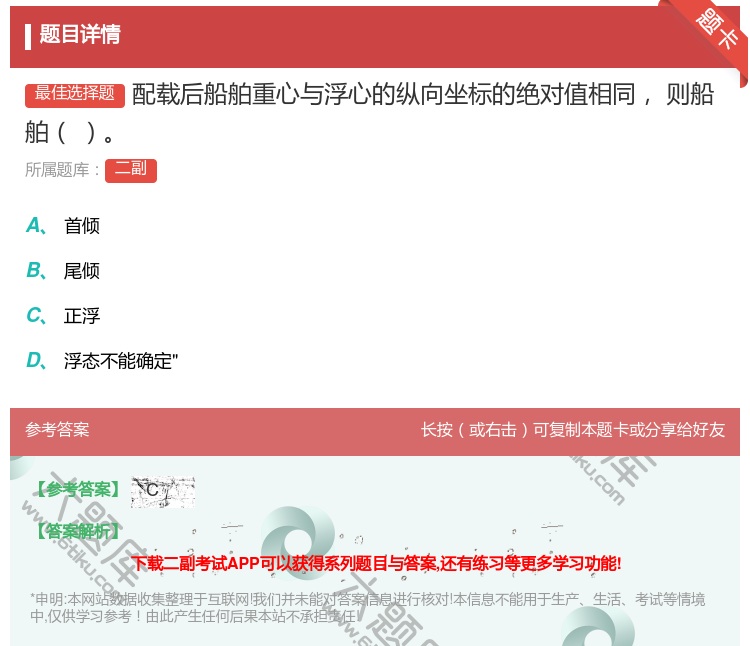
Task: Click the red 下载二副考试APP promotional link
Action: click(376, 563)
